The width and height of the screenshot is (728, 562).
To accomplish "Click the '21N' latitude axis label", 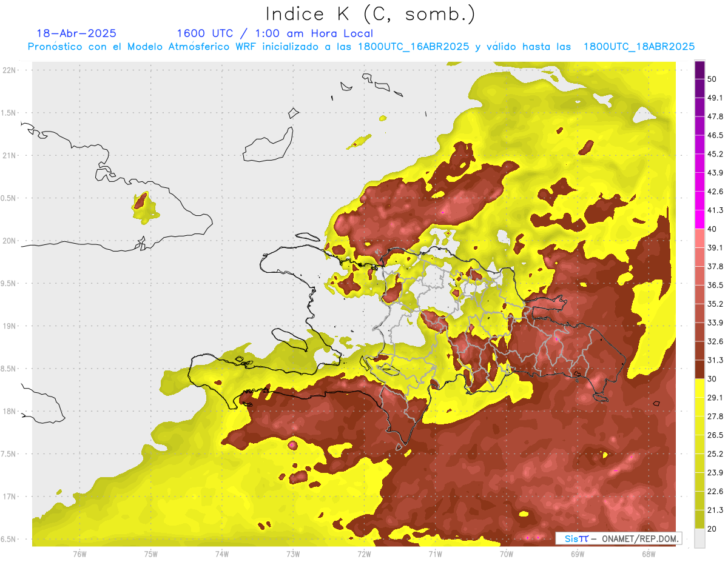I will point(10,156).
